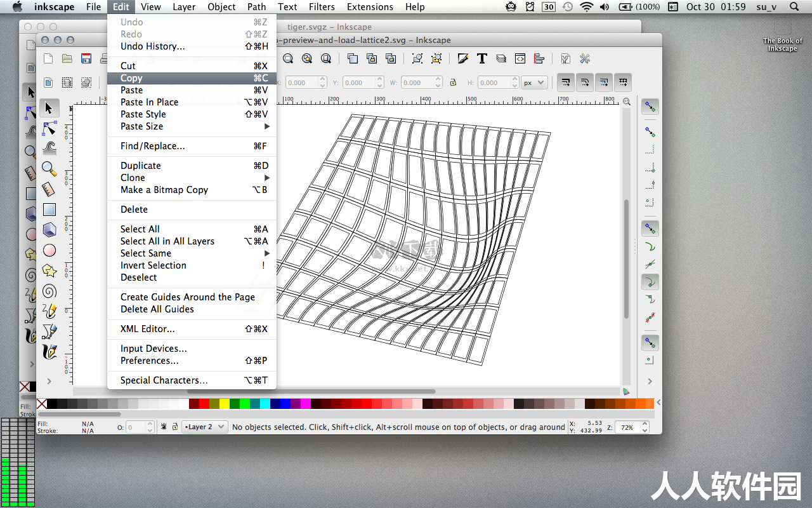Toggle current layer visibility eye

[164, 427]
